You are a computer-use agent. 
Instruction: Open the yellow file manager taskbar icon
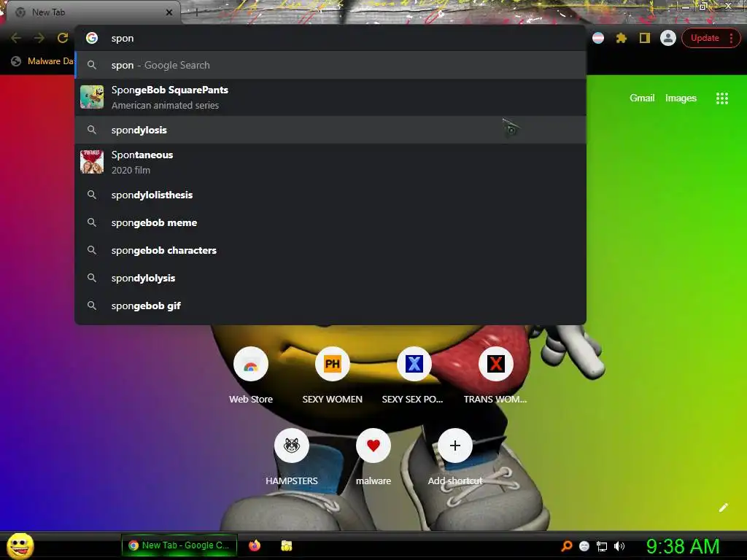[x=286, y=545]
